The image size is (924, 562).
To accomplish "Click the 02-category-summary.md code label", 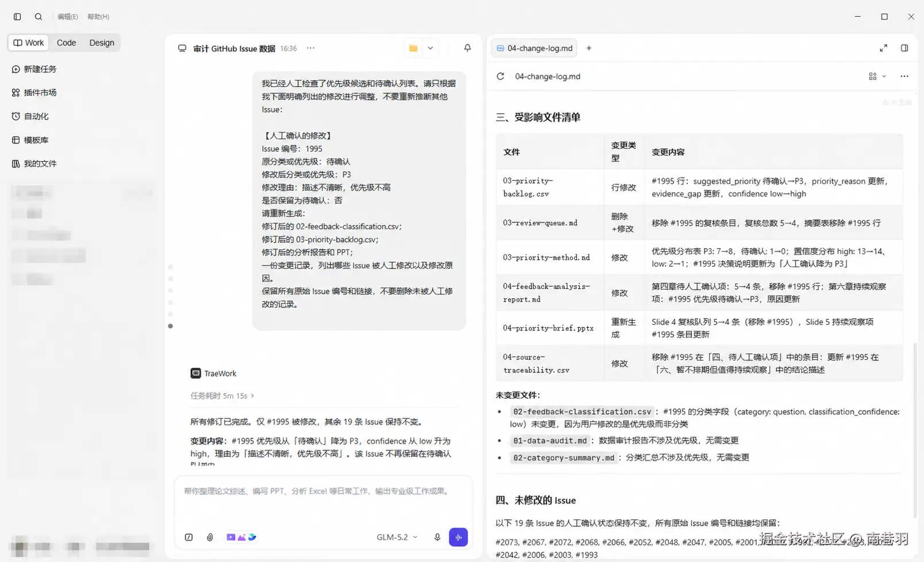I will (x=564, y=458).
